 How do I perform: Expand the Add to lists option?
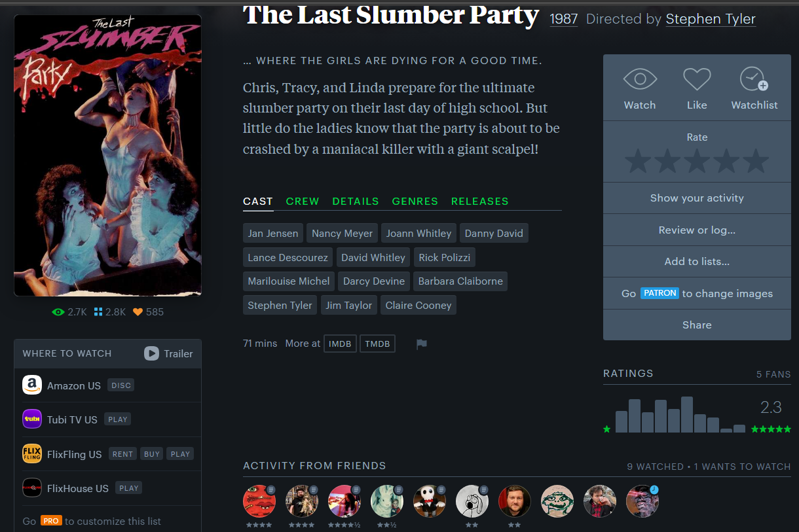(697, 261)
